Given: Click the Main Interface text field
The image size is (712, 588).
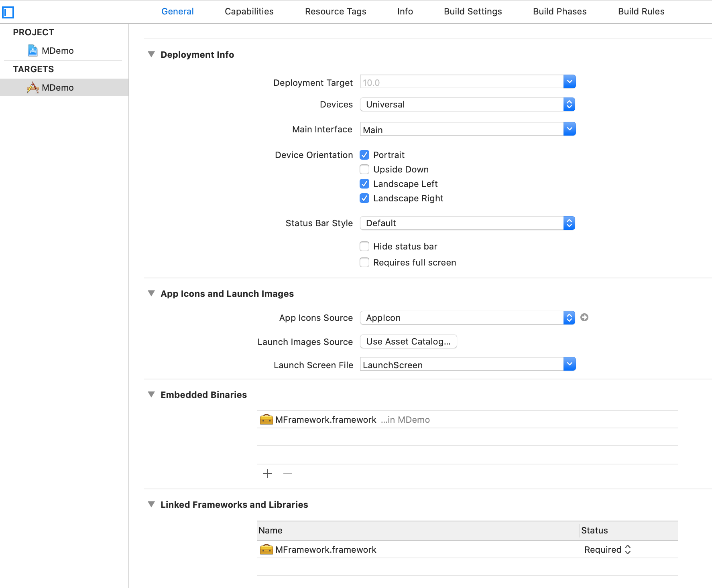Looking at the screenshot, I should click(462, 129).
